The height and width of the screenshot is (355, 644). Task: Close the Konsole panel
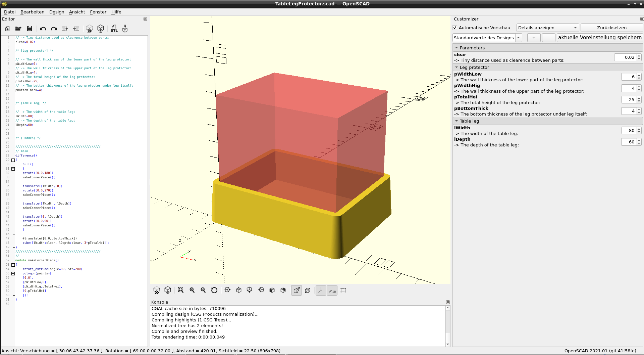click(x=448, y=302)
